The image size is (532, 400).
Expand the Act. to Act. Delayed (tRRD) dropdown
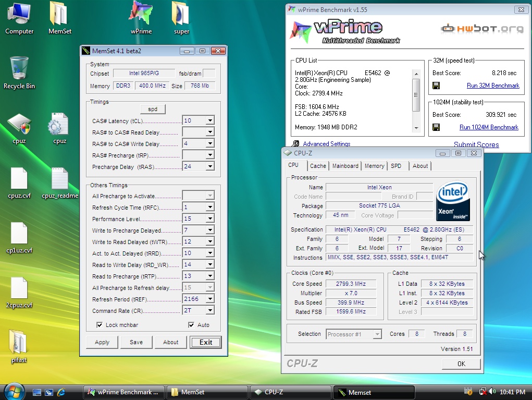coord(211,253)
